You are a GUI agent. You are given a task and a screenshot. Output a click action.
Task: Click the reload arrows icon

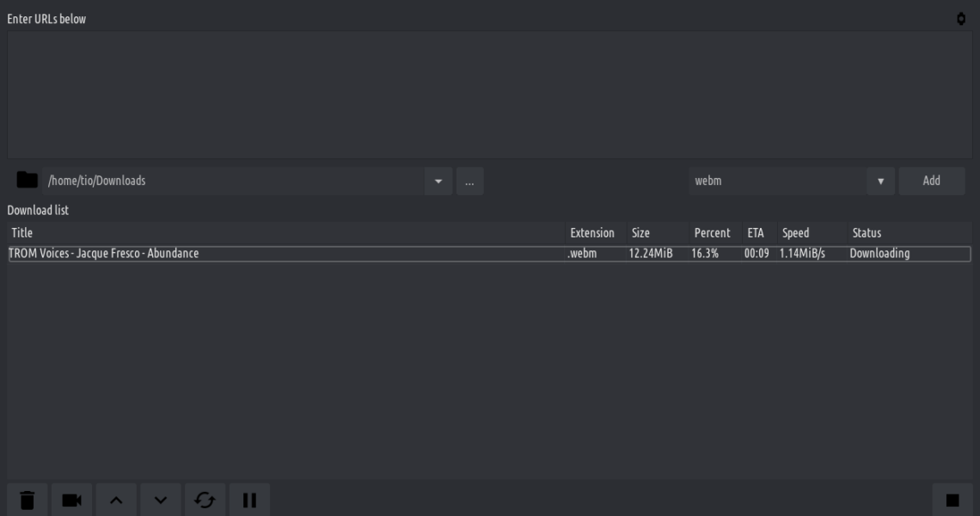pyautogui.click(x=205, y=500)
